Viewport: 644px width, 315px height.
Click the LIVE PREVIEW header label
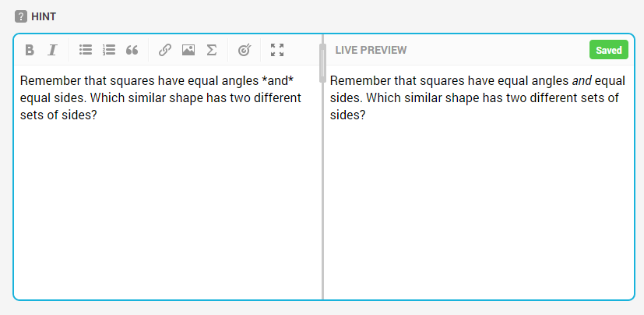point(371,50)
